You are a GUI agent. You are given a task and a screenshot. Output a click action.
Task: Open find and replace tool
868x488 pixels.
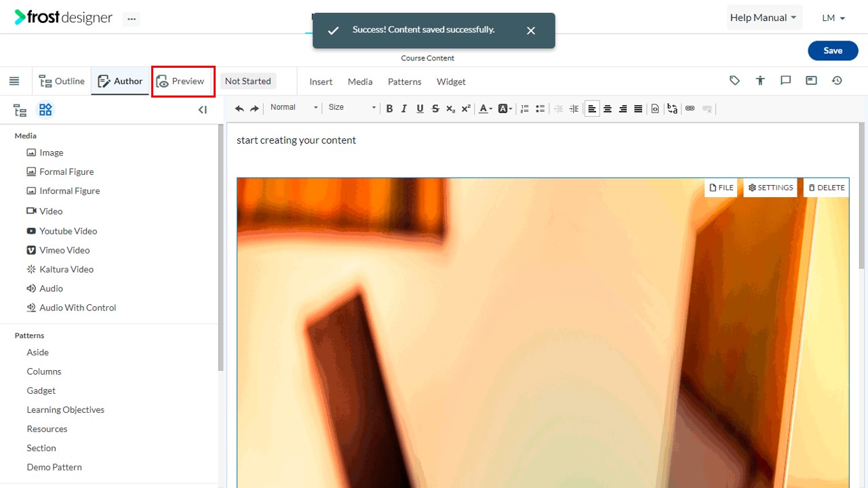tap(672, 108)
